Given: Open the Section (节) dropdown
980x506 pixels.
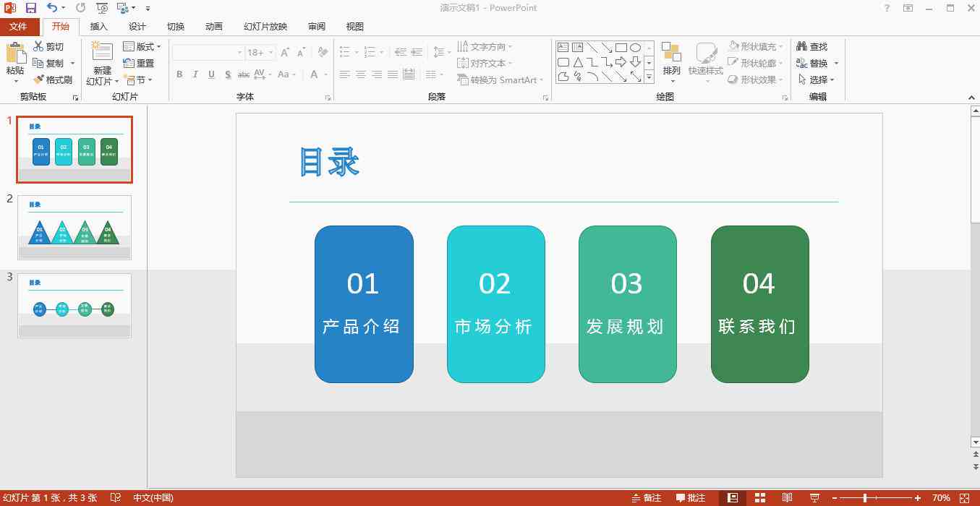Looking at the screenshot, I should 138,80.
